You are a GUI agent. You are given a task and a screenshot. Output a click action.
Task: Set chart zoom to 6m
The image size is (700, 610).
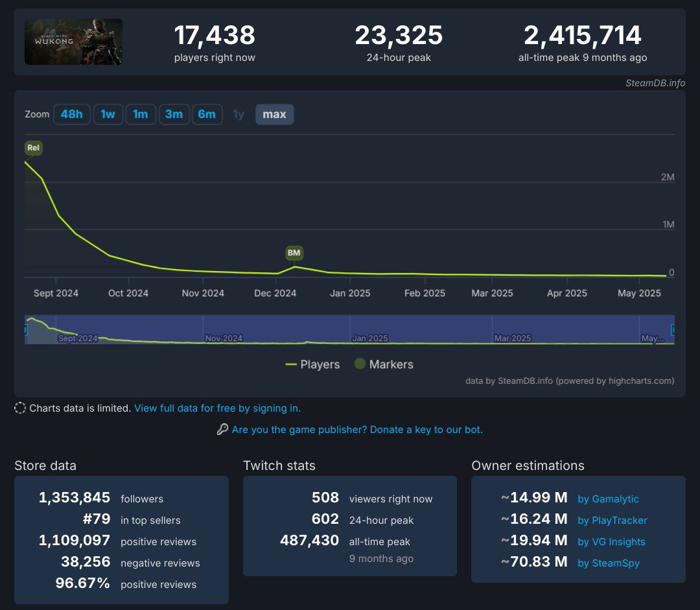207,114
